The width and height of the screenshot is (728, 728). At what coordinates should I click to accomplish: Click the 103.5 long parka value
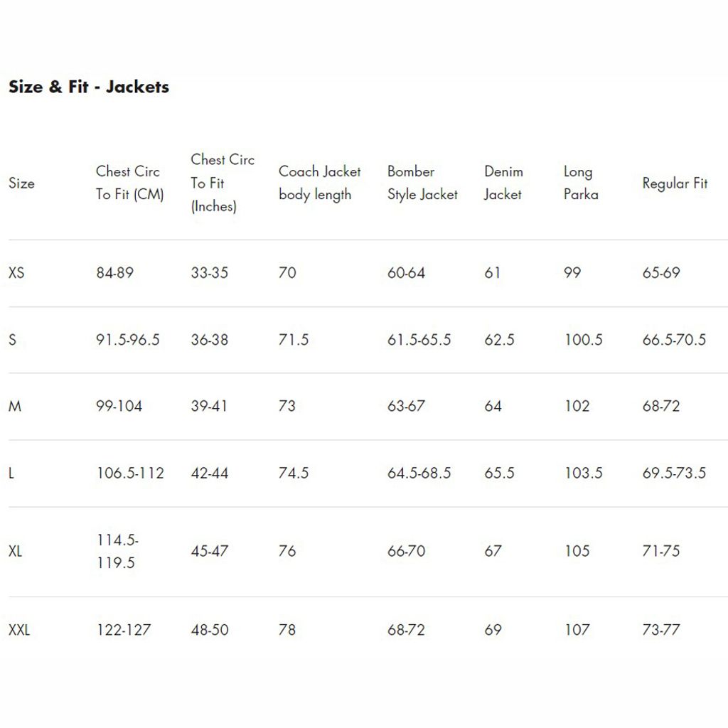[583, 473]
